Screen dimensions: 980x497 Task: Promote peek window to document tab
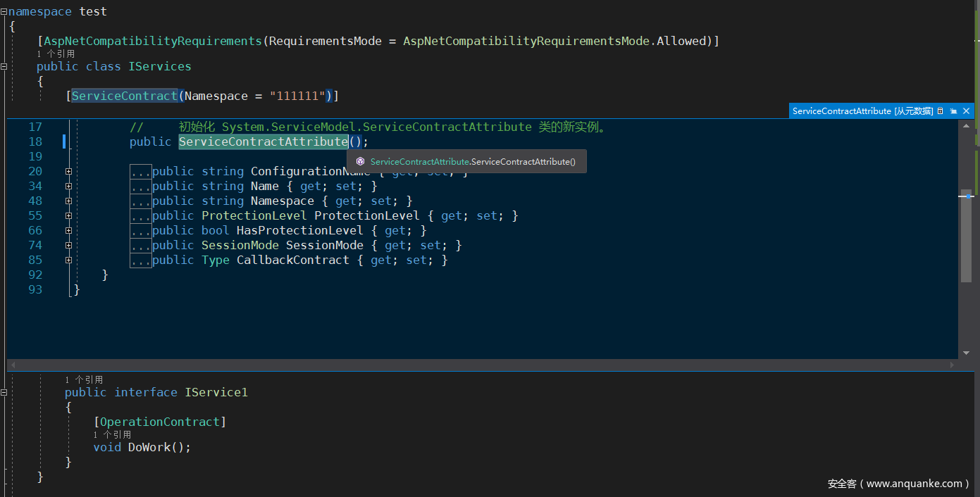(x=953, y=111)
